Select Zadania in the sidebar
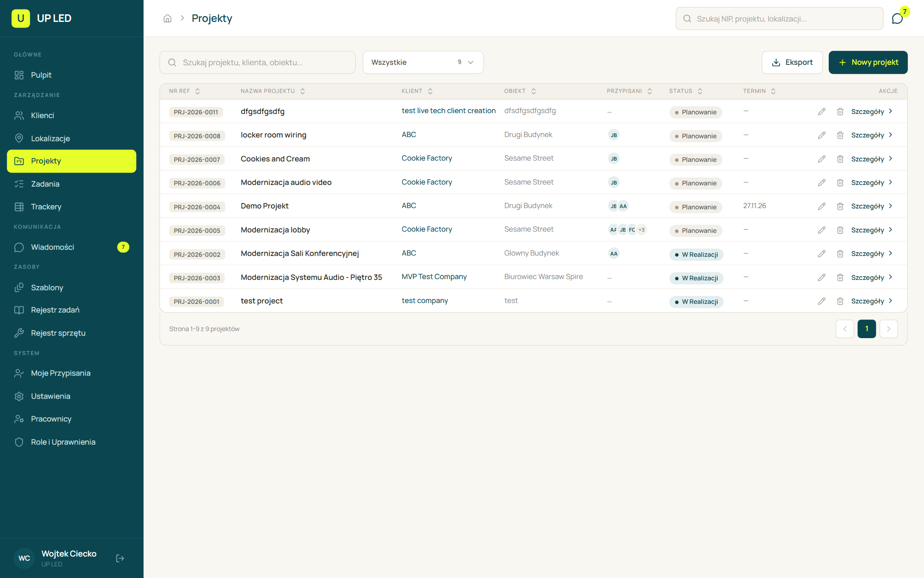 [71, 184]
